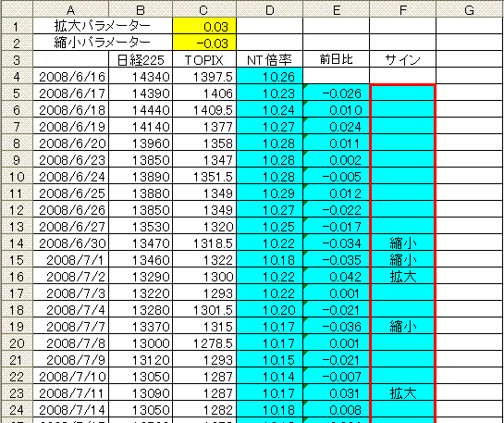The width and height of the screenshot is (504, 423).
Task: Click the 前日比 value -0.022
Action: pos(337,210)
